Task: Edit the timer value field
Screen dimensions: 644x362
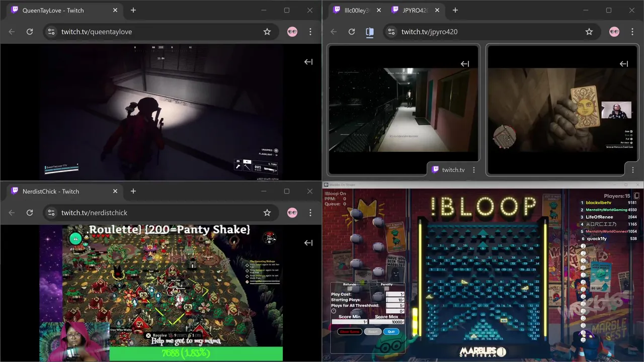Action: pyautogui.click(x=395, y=311)
